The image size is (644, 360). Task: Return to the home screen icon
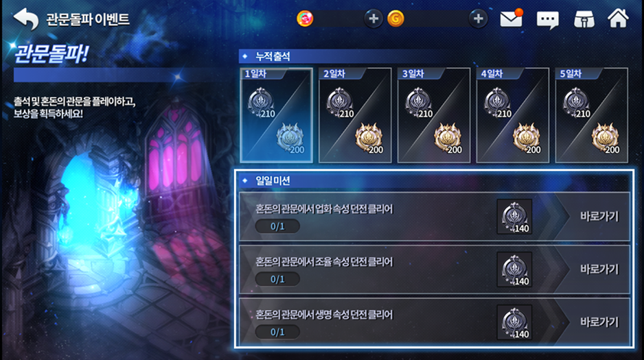tap(618, 18)
